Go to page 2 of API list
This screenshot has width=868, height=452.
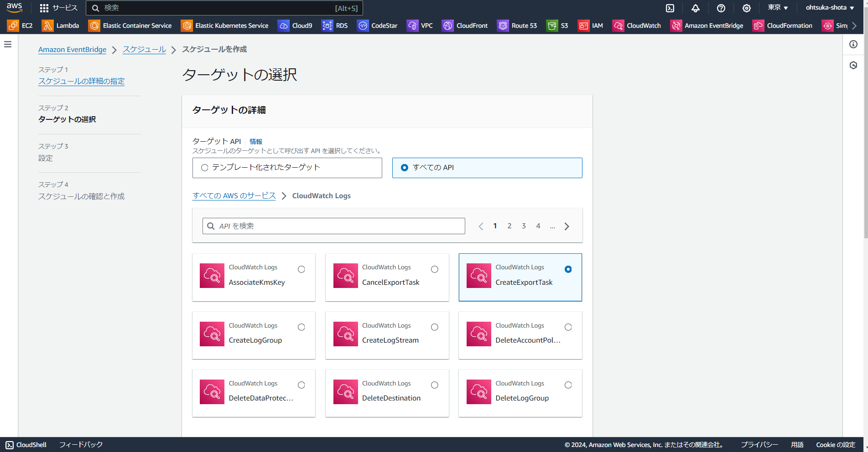click(509, 226)
